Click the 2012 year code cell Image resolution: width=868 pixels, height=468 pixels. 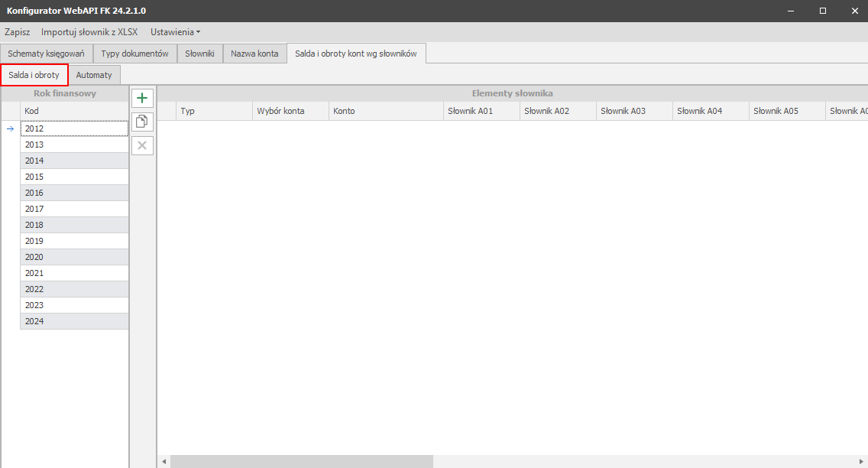coord(73,128)
